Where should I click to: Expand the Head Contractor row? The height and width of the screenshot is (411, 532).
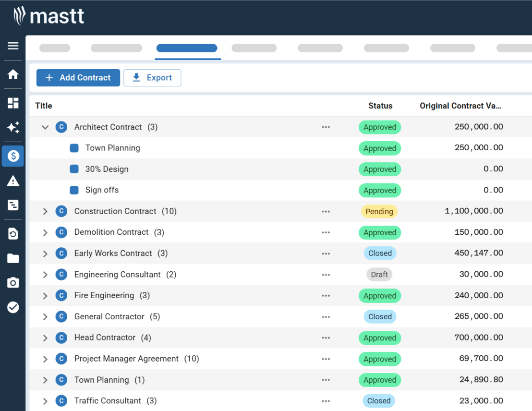click(45, 338)
